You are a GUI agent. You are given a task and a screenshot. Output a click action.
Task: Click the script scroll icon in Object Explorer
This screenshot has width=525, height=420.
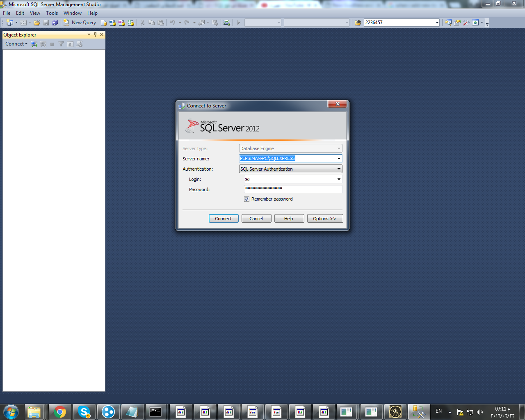(x=79, y=44)
